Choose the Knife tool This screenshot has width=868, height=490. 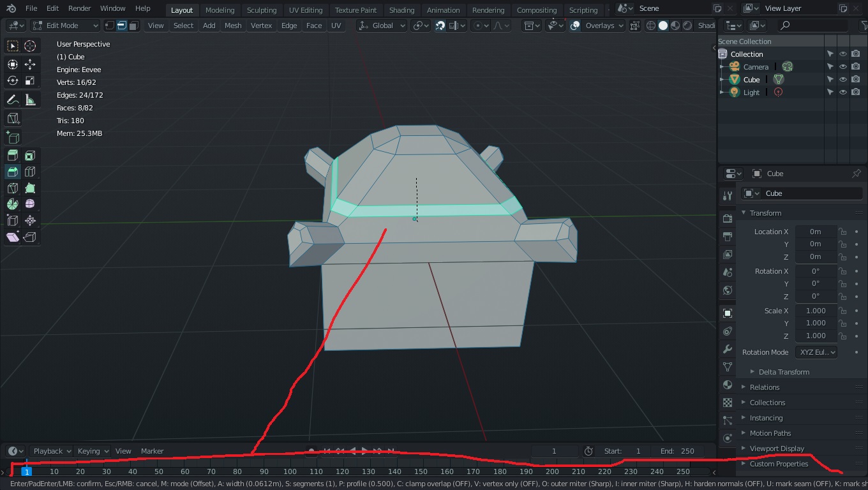click(13, 188)
